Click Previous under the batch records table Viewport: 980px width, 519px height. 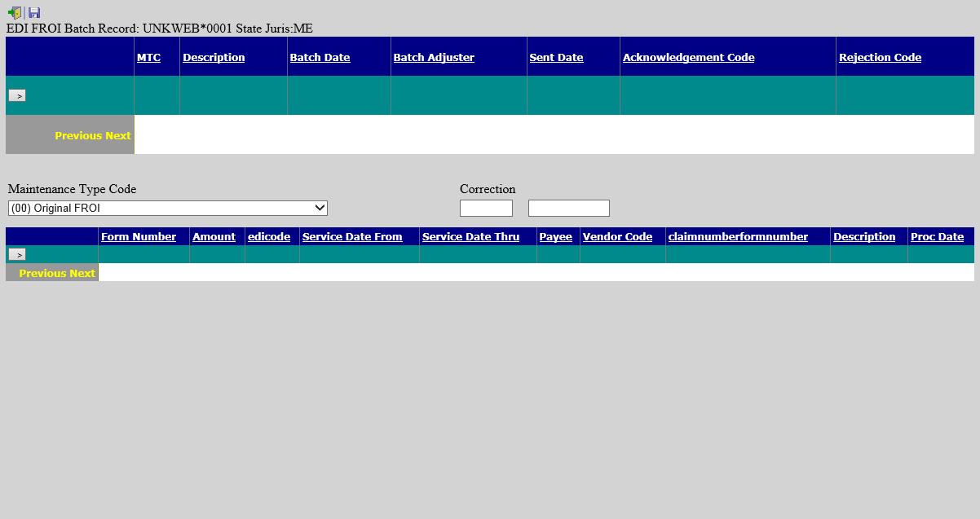point(77,136)
